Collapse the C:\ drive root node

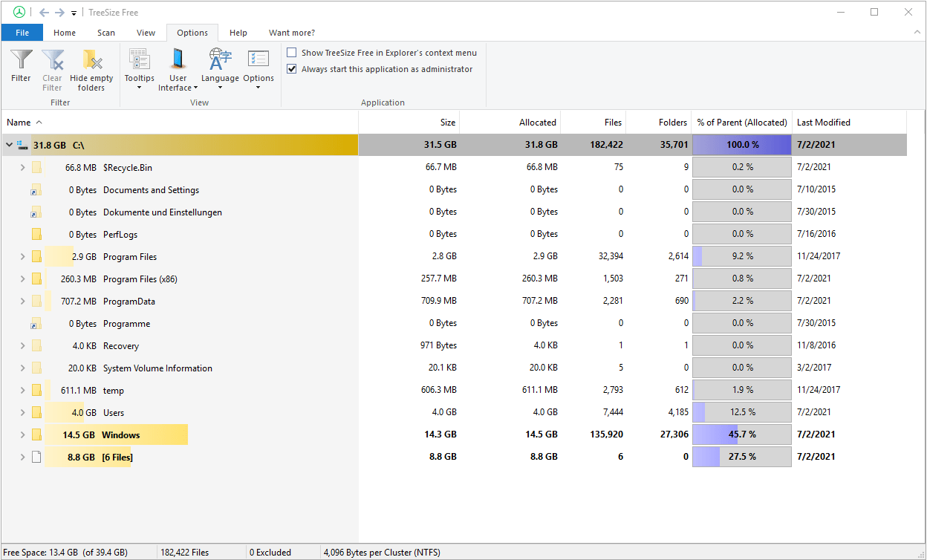point(9,145)
